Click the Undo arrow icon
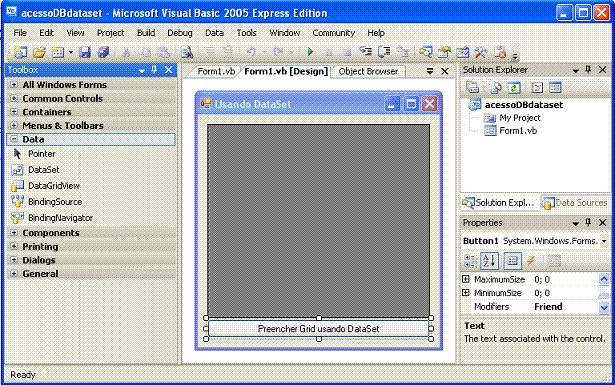 tap(251, 52)
